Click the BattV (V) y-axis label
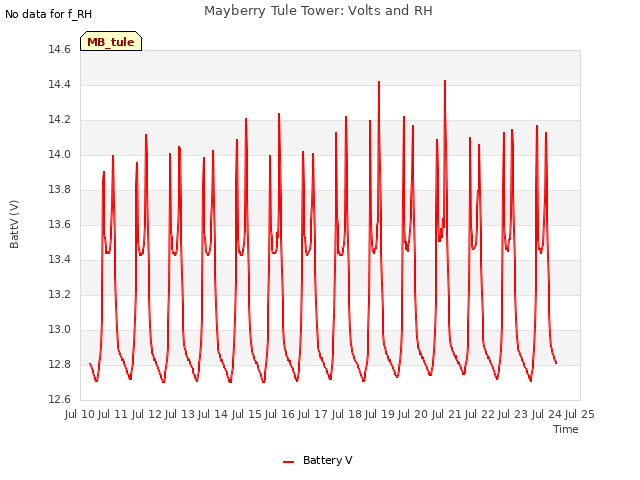This screenshot has height=480, width=640. pyautogui.click(x=14, y=224)
